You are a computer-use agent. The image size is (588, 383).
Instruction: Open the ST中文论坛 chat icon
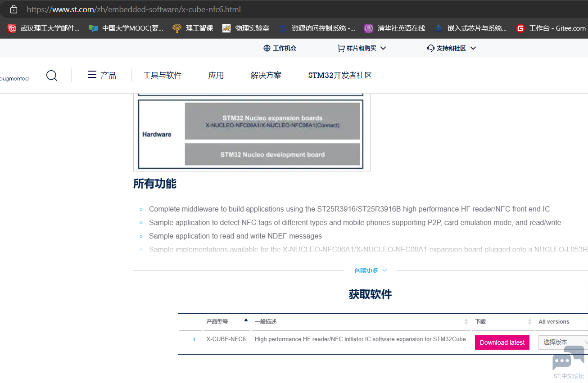(x=568, y=358)
